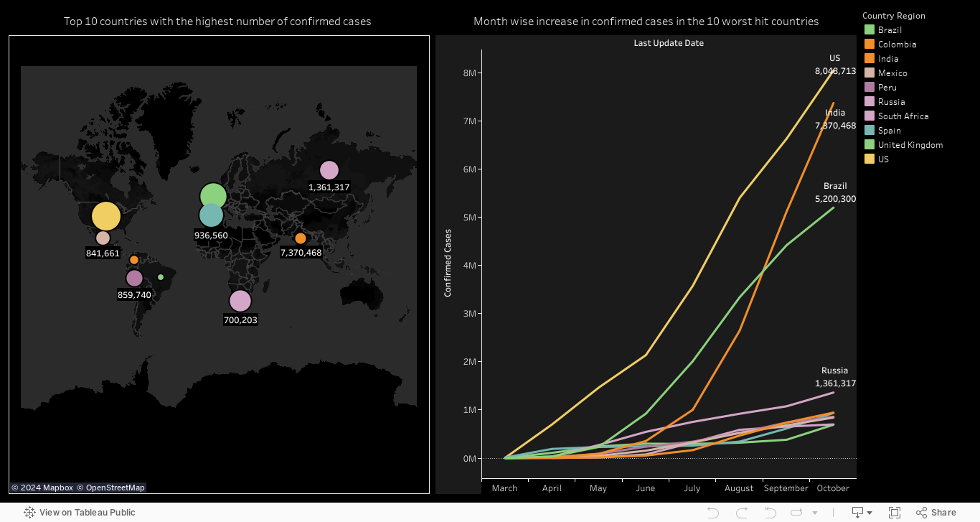Click map label 936,560
Image resolution: width=980 pixels, height=522 pixels.
[211, 236]
